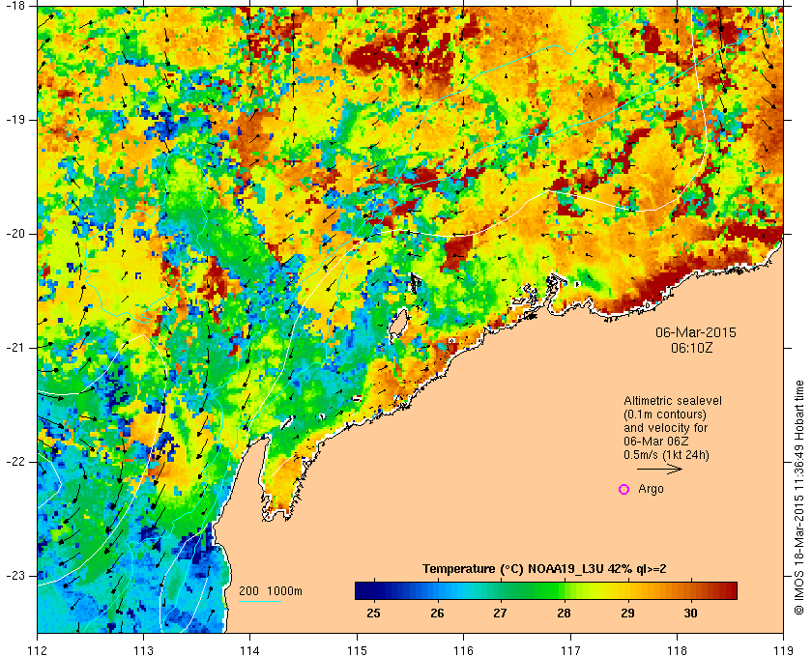Screen dimensions: 812x657
Task: Click the longitude axis label 115
Action: (x=357, y=649)
